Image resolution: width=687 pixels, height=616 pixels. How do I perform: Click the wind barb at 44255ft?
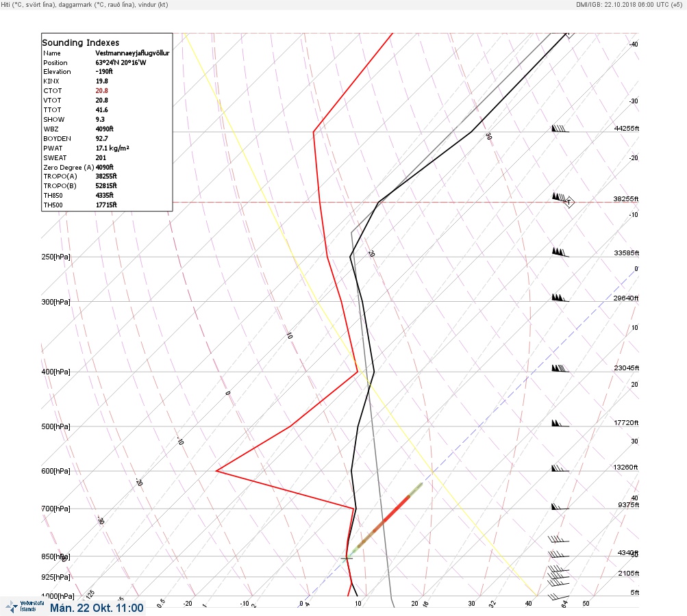(x=560, y=129)
